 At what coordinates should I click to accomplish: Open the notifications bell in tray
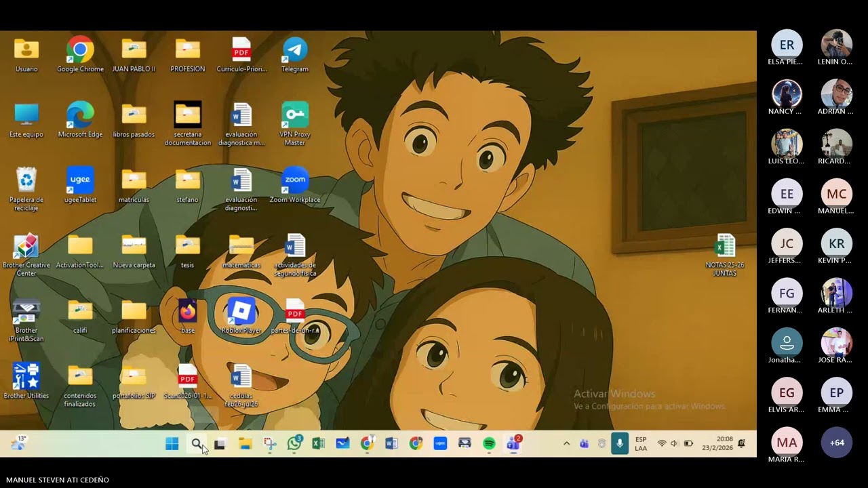coord(741,444)
